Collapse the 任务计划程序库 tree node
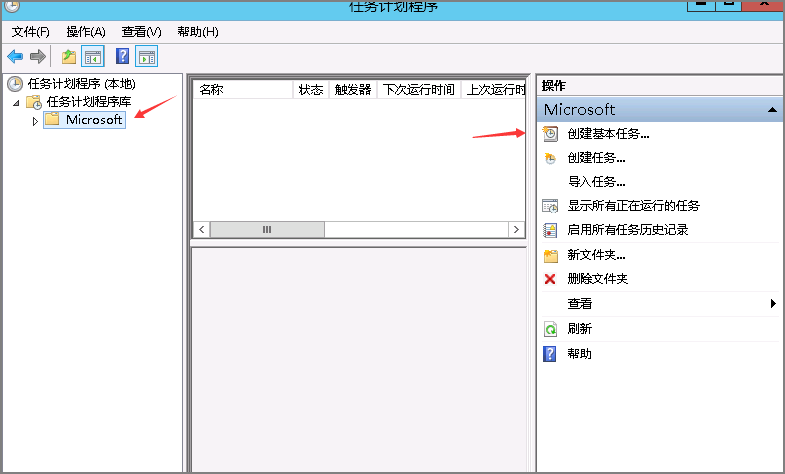 [x=16, y=103]
